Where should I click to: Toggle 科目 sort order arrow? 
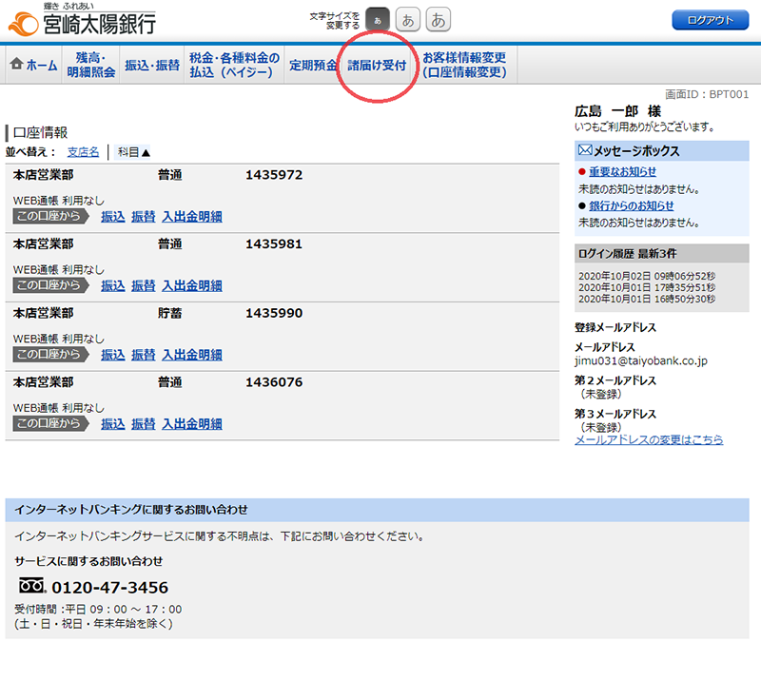click(133, 151)
